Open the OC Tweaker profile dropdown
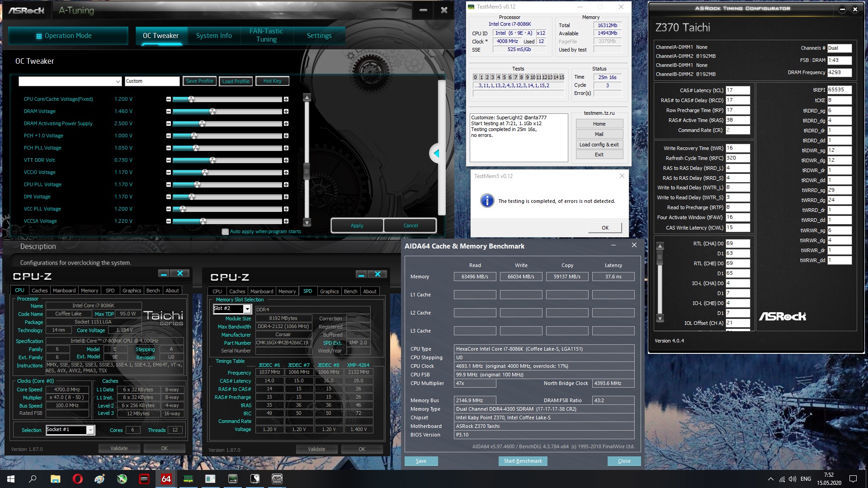The image size is (868, 488). point(118,81)
